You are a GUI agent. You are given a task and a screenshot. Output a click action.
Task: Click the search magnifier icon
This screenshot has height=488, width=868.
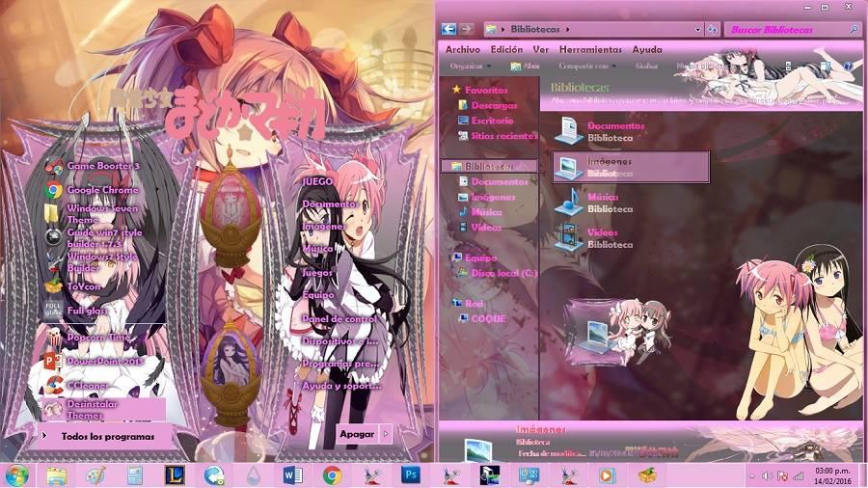tap(854, 29)
